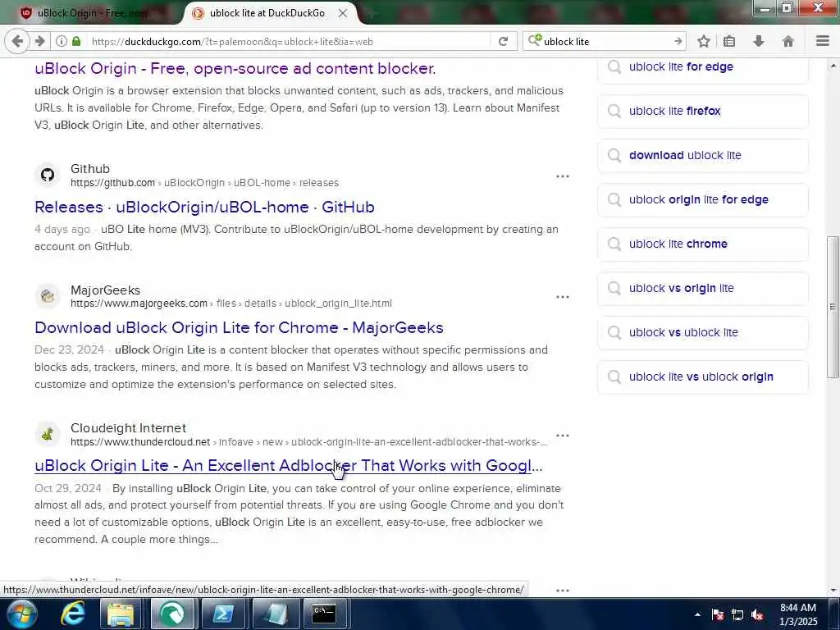Open the file explorer folder in taskbar
This screenshot has width=840, height=630.
pos(121,614)
